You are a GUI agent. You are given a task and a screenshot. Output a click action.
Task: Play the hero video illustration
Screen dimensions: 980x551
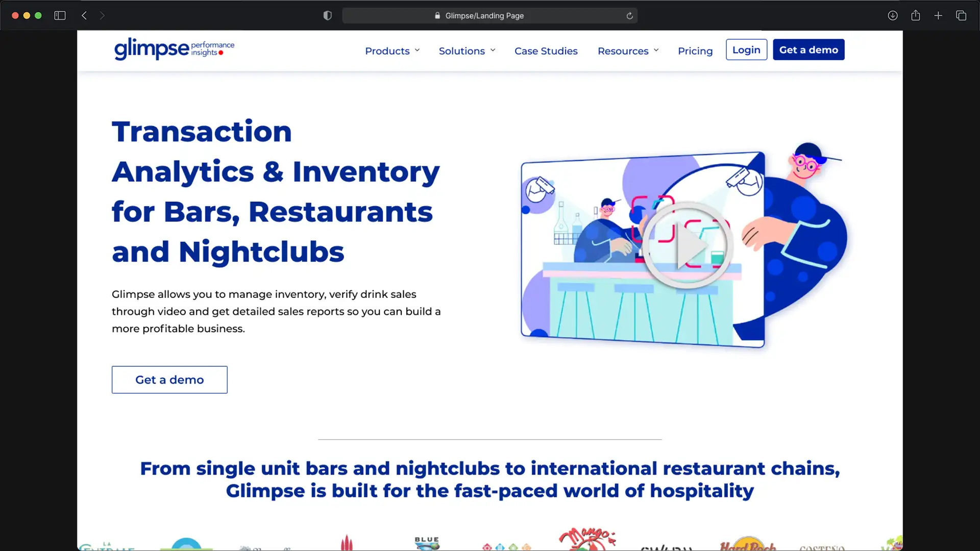click(688, 246)
